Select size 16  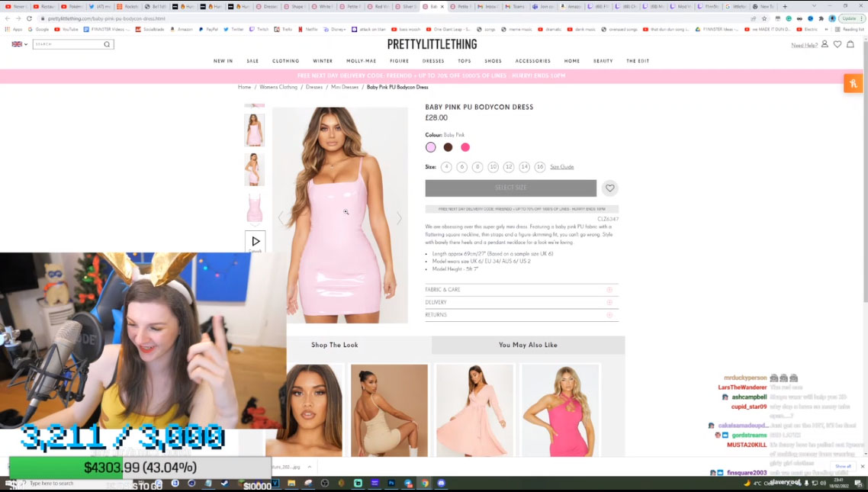(x=540, y=166)
